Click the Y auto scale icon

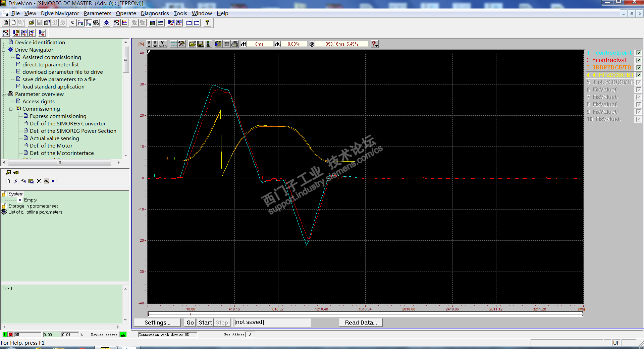coord(163,44)
